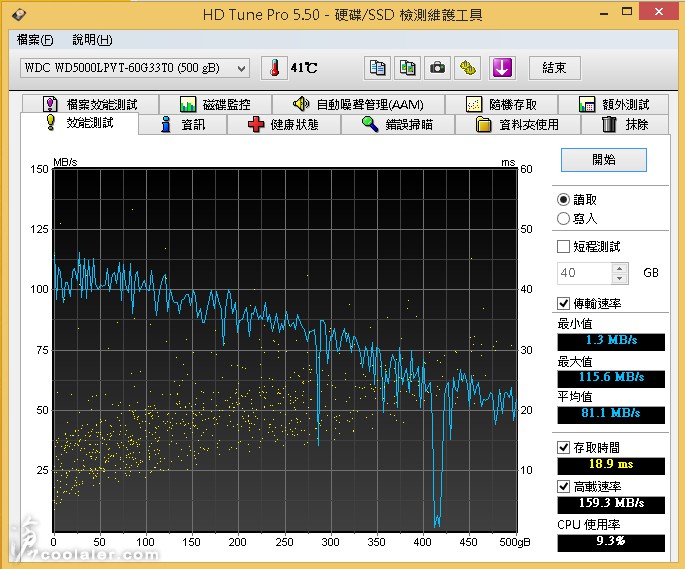Click the 18.9 ms access time value
This screenshot has height=569, width=685.
pyautogui.click(x=611, y=465)
